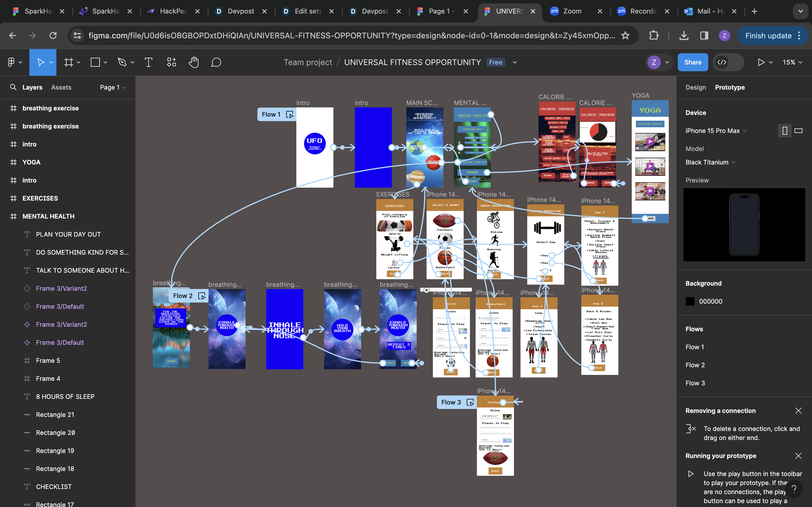Select the Rectangle shape tool
This screenshot has height=507, width=812.
(95, 62)
